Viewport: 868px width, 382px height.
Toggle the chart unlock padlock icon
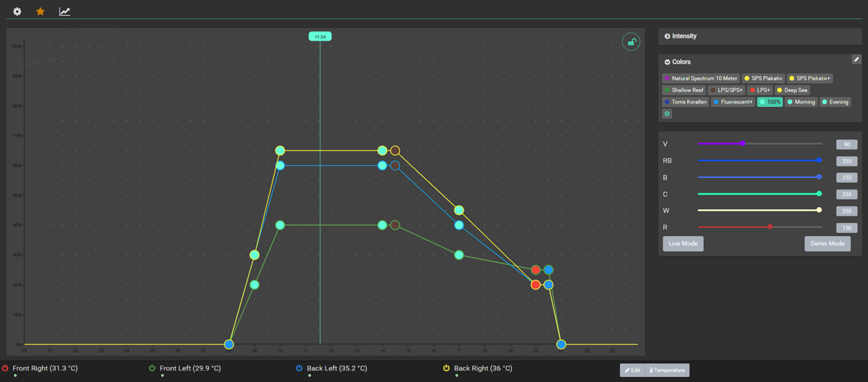pyautogui.click(x=631, y=42)
